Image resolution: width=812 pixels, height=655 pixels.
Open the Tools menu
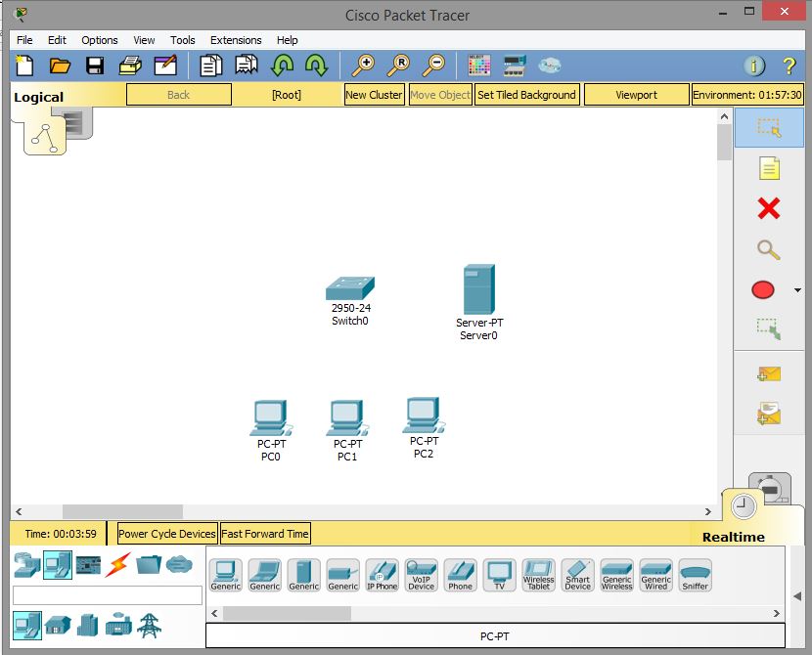coord(182,40)
